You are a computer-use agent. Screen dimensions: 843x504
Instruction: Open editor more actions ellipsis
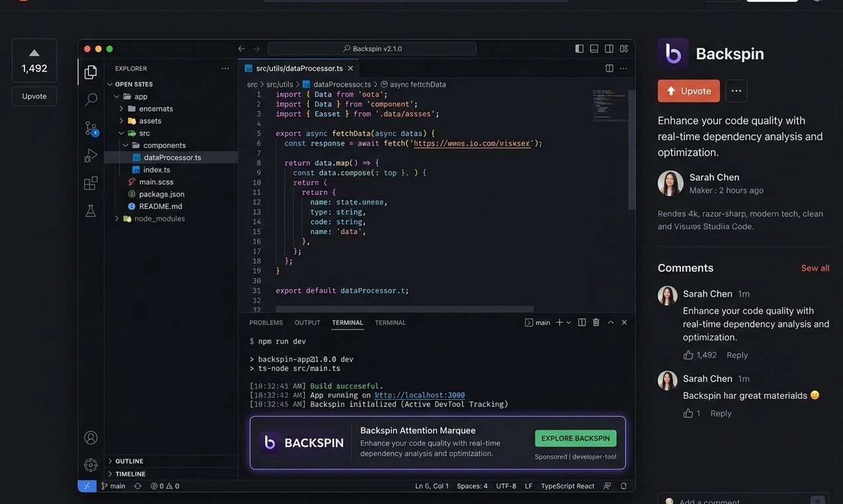tap(623, 68)
